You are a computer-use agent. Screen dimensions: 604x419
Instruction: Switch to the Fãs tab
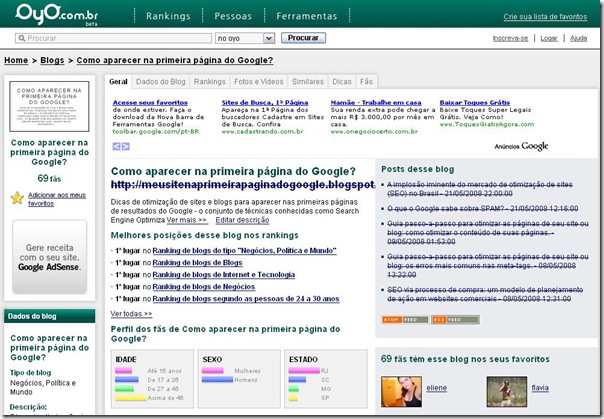[x=366, y=82]
